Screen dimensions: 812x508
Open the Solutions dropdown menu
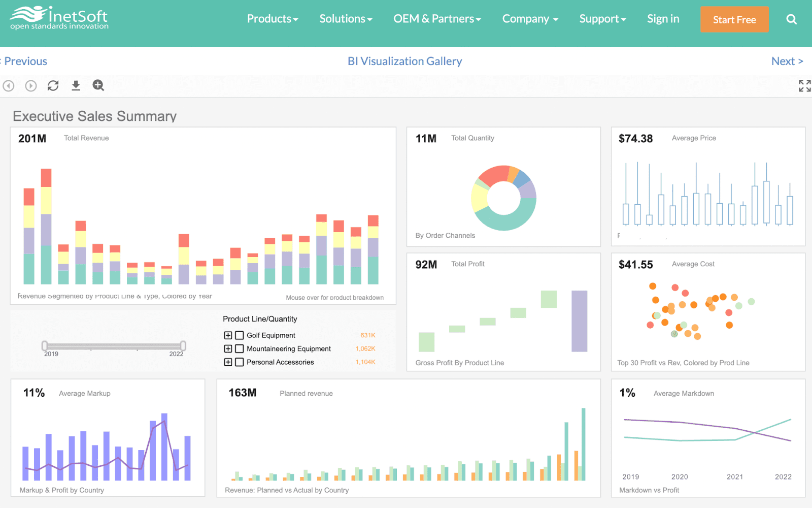[346, 19]
